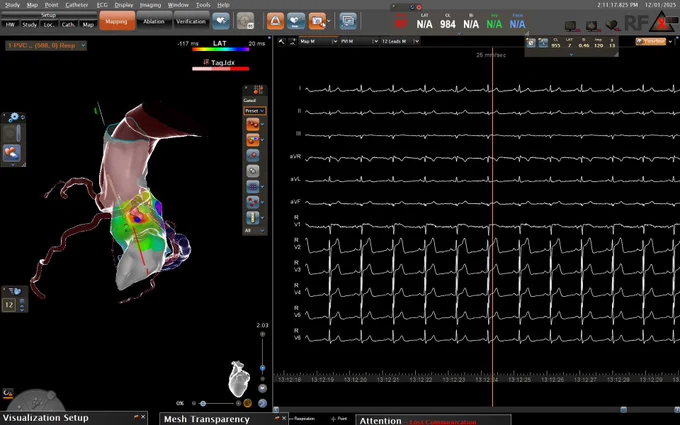Image resolution: width=680 pixels, height=425 pixels.
Task: Toggle the catheter tip display icon
Action: [x=252, y=156]
